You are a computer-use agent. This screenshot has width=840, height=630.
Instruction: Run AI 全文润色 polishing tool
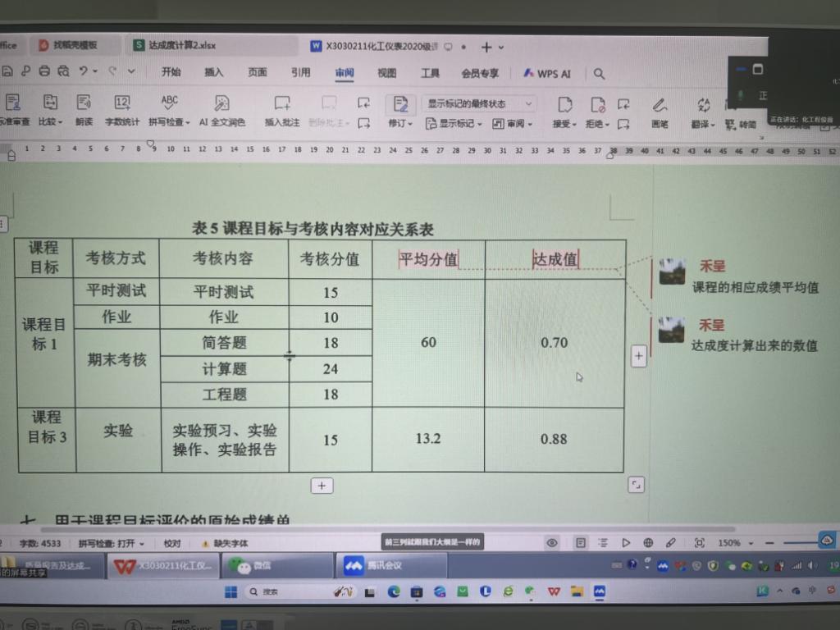[x=221, y=112]
